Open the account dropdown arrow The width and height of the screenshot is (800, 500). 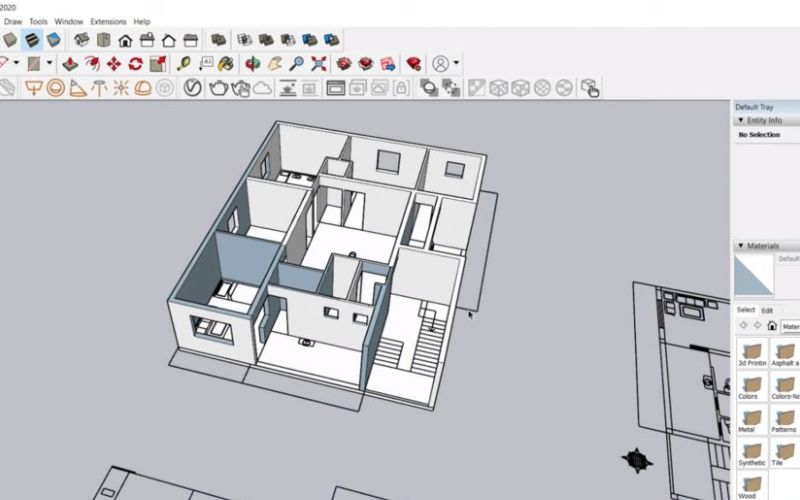click(x=456, y=63)
